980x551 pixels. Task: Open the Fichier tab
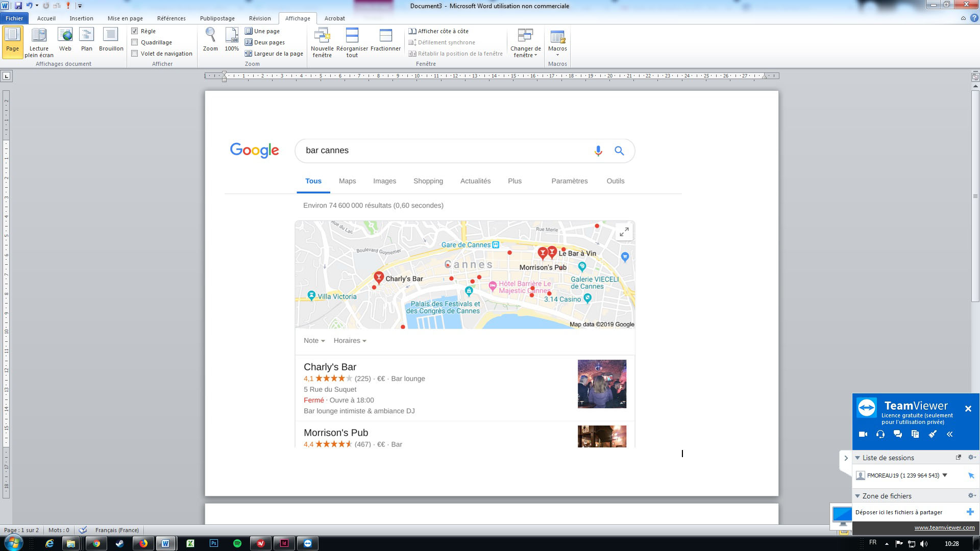(x=14, y=18)
